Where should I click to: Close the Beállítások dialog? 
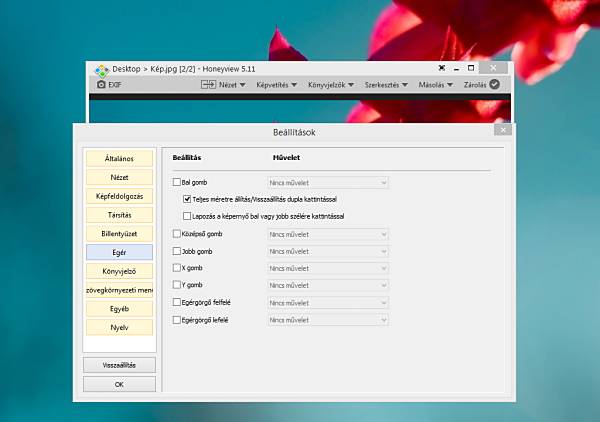pyautogui.click(x=503, y=130)
